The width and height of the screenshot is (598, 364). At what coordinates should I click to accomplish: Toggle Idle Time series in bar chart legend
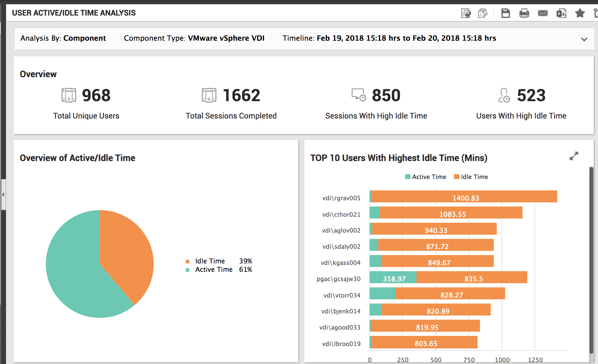pos(471,177)
